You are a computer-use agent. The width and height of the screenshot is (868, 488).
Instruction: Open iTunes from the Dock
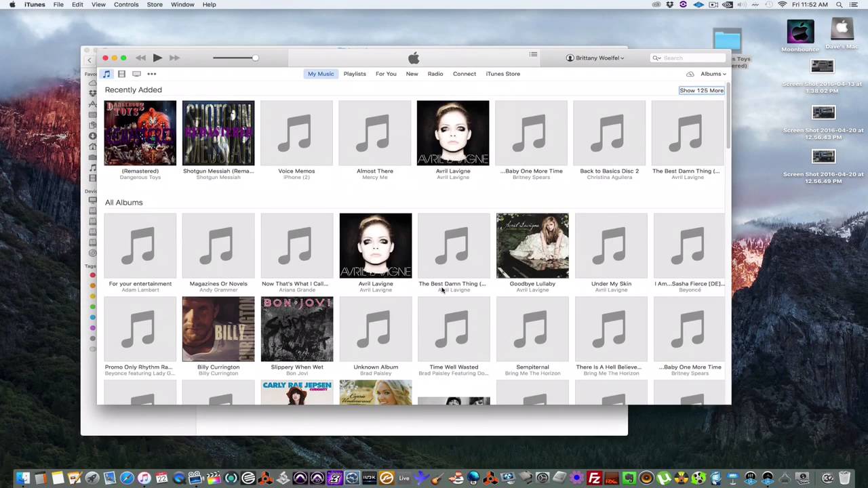pos(144,479)
